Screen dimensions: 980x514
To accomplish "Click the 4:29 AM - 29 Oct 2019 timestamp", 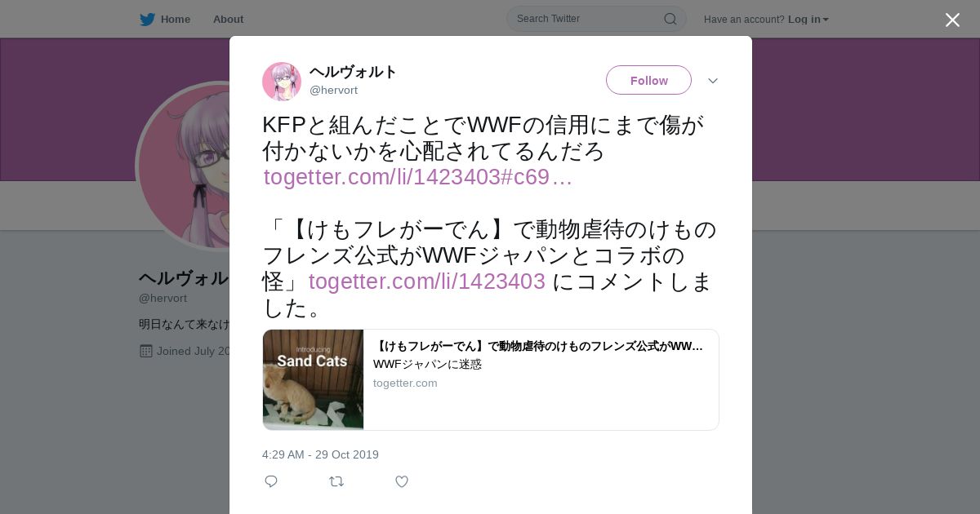I will point(320,454).
